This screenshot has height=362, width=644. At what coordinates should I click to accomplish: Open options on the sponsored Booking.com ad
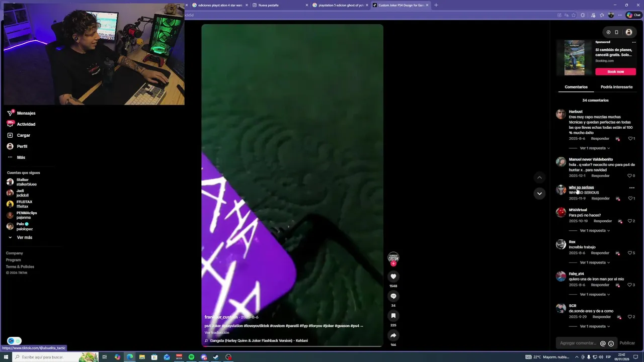click(633, 42)
